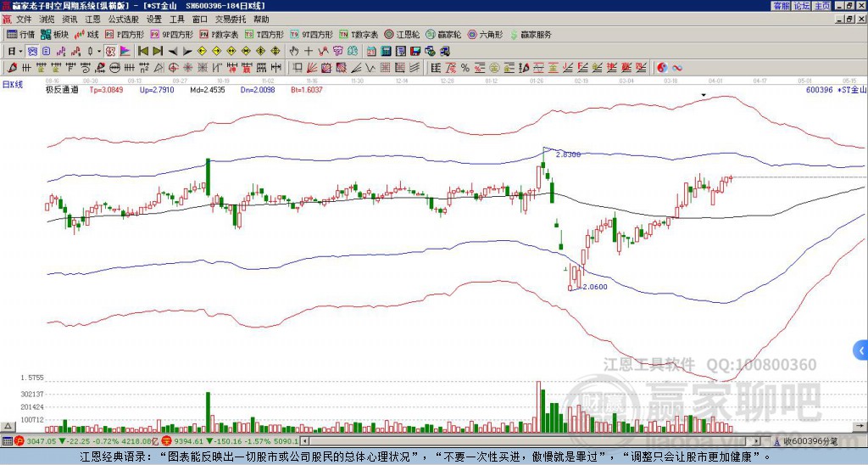Click the Dn=2.0098 indicator value
This screenshot has height=465, width=868.
point(258,90)
